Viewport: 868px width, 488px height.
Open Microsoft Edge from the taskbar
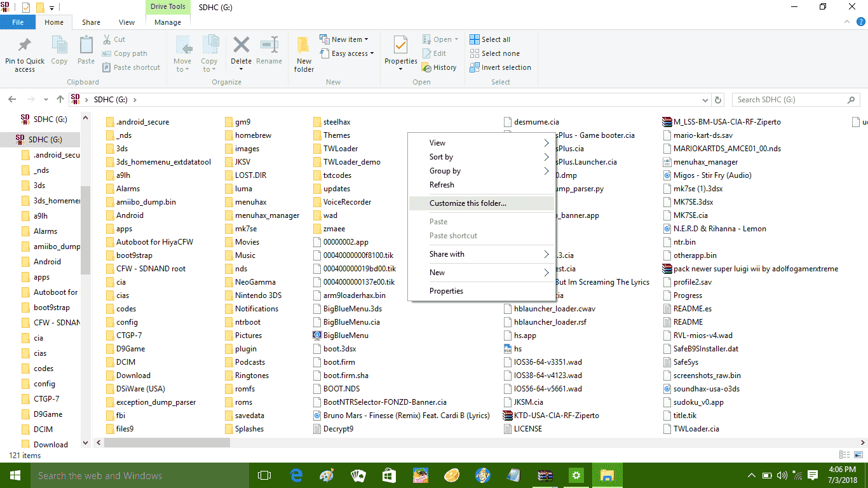click(x=296, y=475)
